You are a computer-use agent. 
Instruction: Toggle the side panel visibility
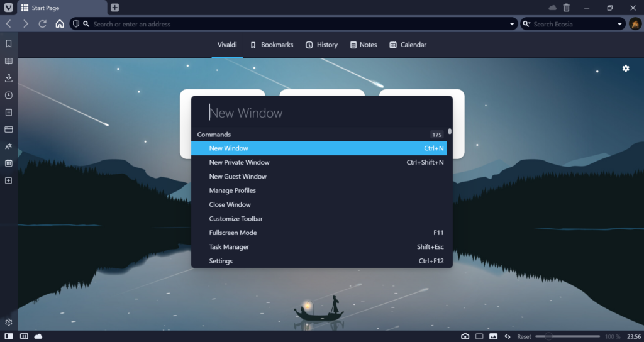coord(9,336)
